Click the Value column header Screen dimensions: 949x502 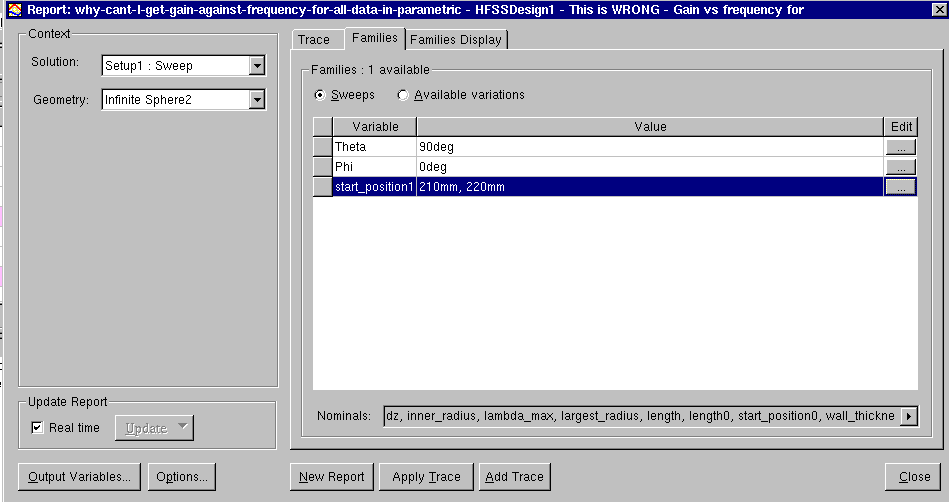pos(650,127)
